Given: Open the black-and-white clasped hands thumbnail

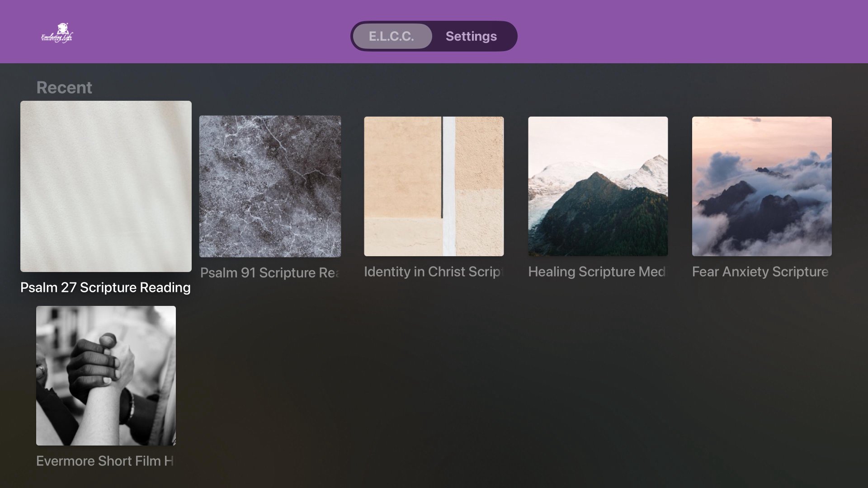Looking at the screenshot, I should 106,375.
